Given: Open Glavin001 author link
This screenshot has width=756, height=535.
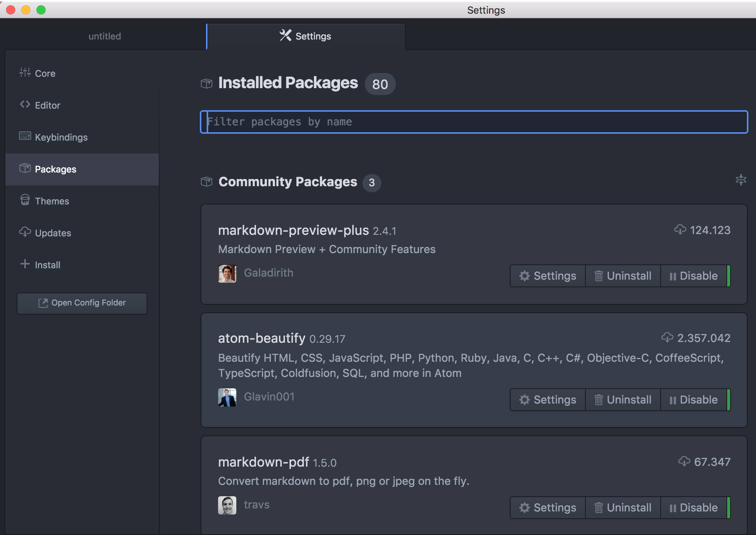Looking at the screenshot, I should coord(269,397).
